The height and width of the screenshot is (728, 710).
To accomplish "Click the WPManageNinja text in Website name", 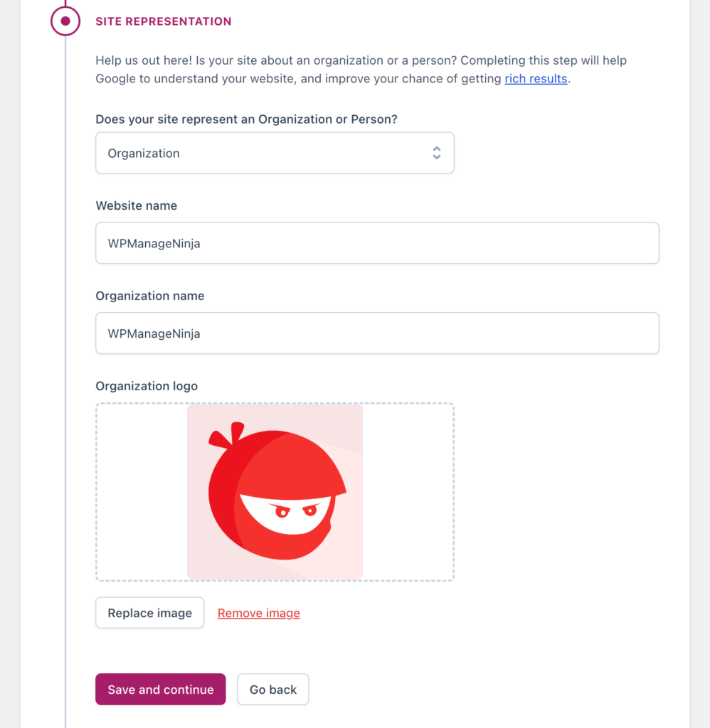I will point(152,242).
